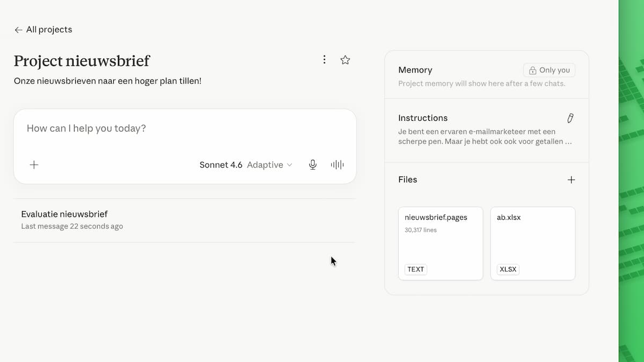Screen dimensions: 644x362
Task: Open the nieuwsbrief.pages file card
Action: click(x=441, y=243)
